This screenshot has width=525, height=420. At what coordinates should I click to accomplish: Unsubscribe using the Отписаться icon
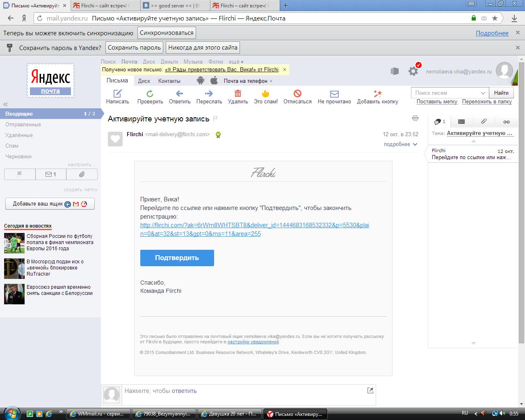tap(297, 97)
